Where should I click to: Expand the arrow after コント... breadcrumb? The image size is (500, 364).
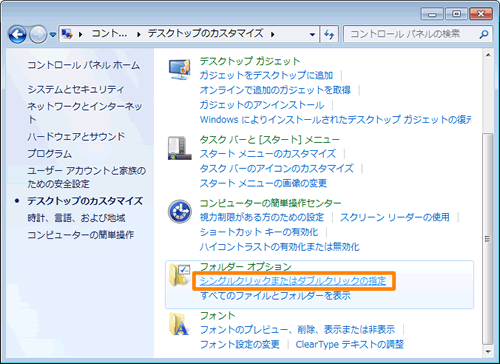[139, 34]
